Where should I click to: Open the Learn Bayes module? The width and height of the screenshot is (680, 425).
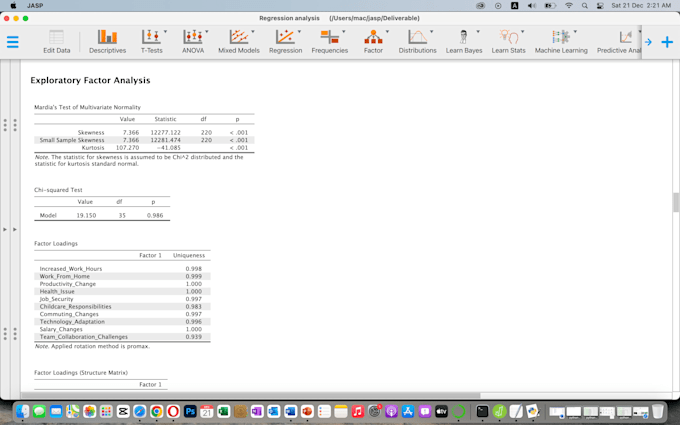(x=464, y=42)
